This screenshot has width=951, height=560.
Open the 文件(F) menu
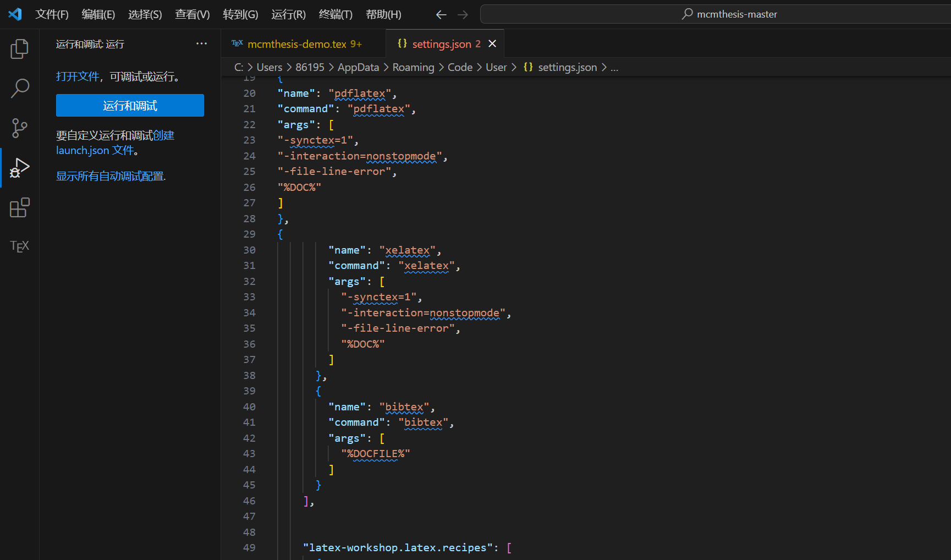pos(52,14)
